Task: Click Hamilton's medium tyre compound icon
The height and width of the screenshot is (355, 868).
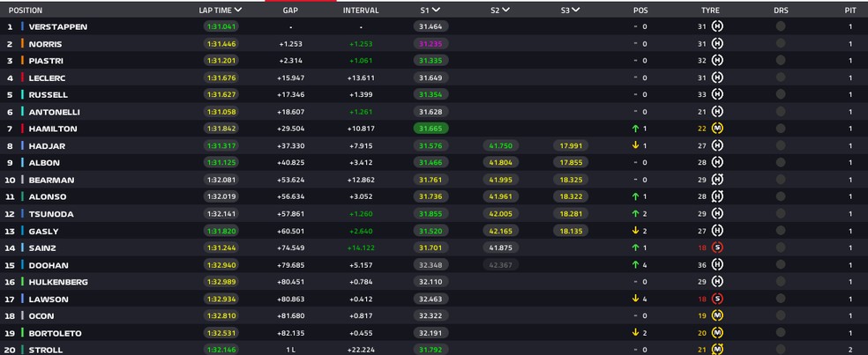Action: [717, 129]
